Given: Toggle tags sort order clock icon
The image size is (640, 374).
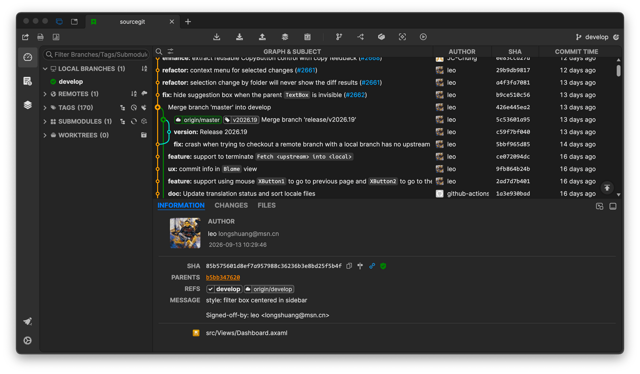Looking at the screenshot, I should point(133,108).
